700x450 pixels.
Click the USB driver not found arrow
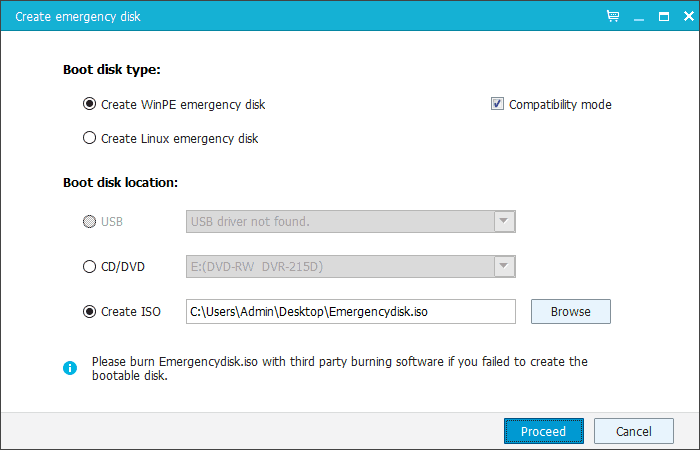click(504, 221)
